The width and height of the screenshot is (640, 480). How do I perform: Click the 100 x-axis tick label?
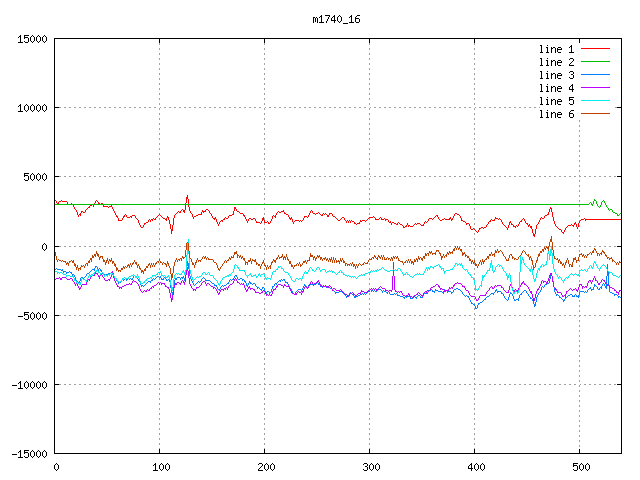click(x=160, y=467)
